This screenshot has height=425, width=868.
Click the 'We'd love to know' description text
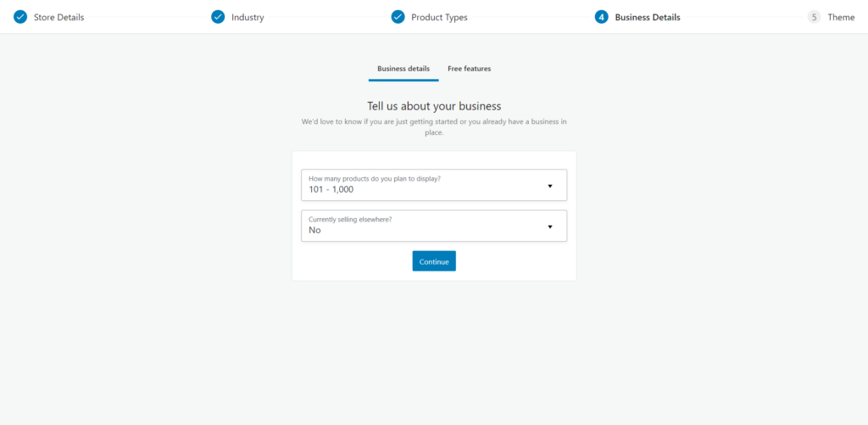pos(434,127)
